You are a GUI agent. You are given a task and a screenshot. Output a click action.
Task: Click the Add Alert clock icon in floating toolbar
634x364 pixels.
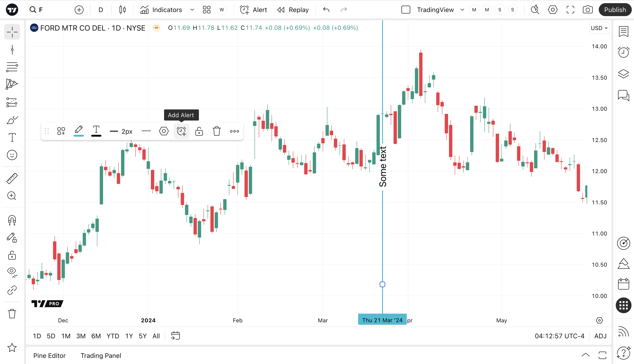(x=181, y=131)
